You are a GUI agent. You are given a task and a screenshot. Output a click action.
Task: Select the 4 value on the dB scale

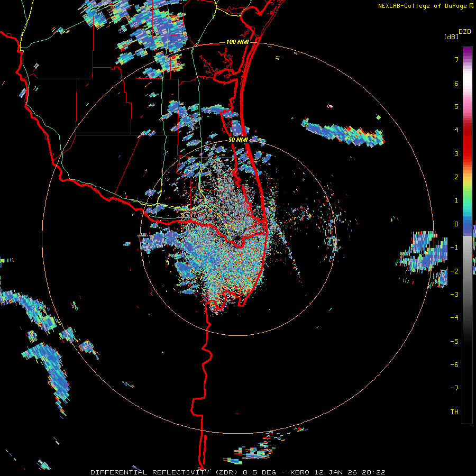[456, 130]
